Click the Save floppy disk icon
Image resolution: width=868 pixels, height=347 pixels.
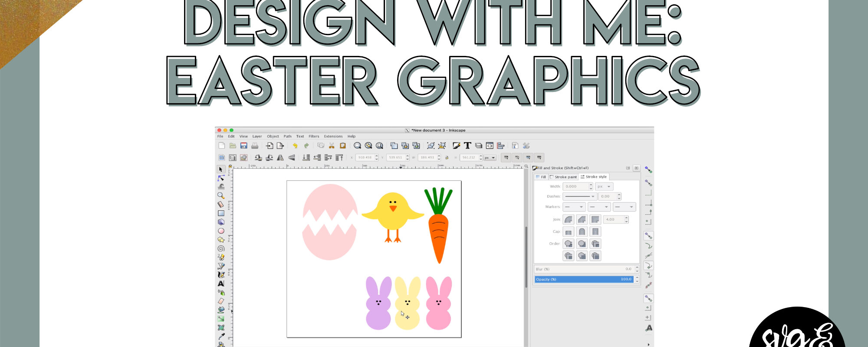(x=243, y=146)
